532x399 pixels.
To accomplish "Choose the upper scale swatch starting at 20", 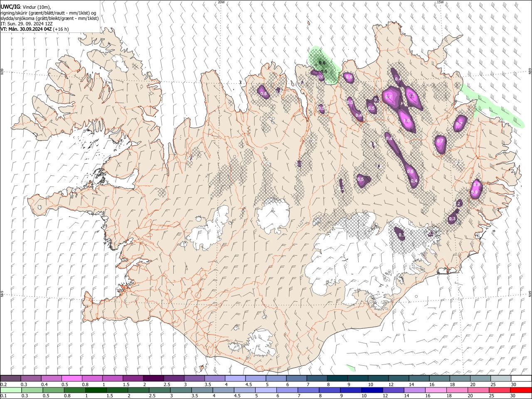I will 480,379.
